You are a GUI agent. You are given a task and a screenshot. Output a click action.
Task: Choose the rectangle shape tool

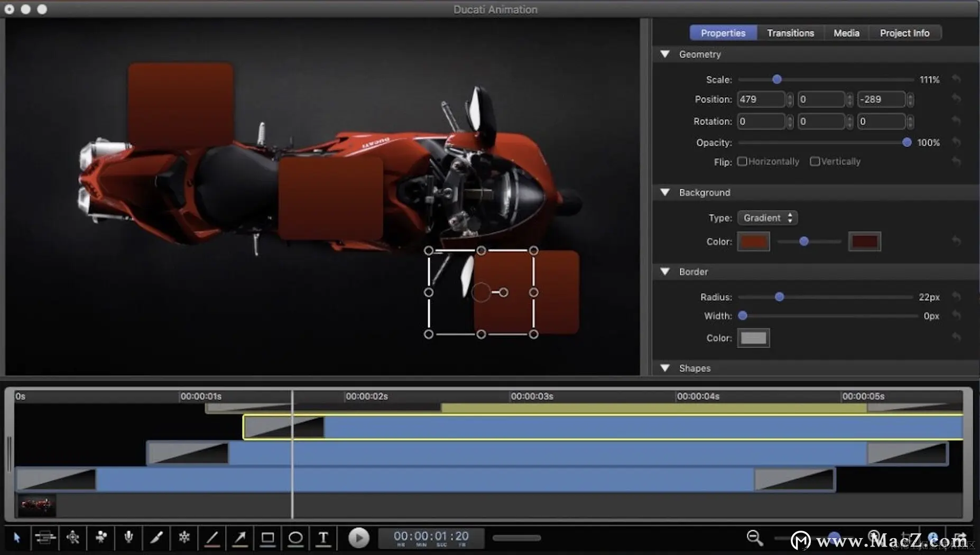[x=267, y=538]
